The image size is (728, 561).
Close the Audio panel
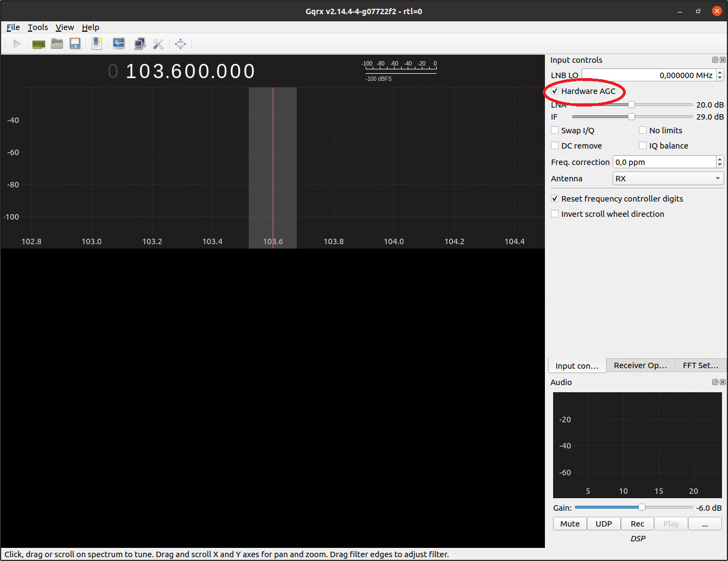pos(723,382)
